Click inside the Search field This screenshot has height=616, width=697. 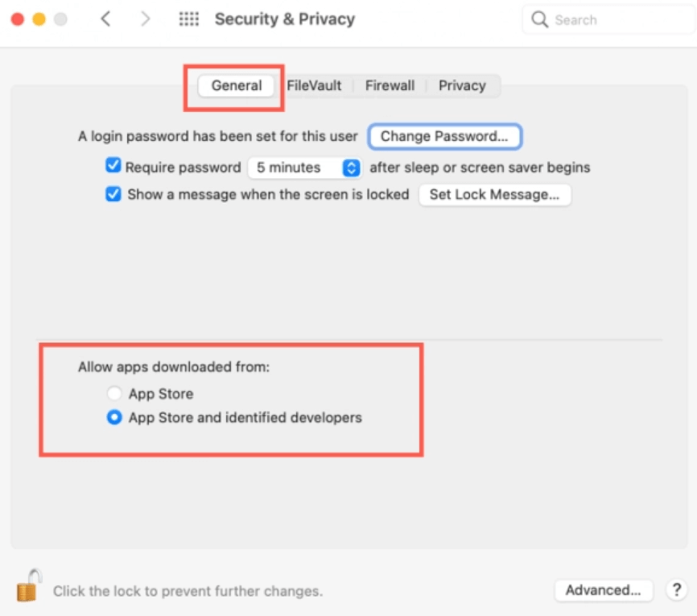(x=612, y=20)
